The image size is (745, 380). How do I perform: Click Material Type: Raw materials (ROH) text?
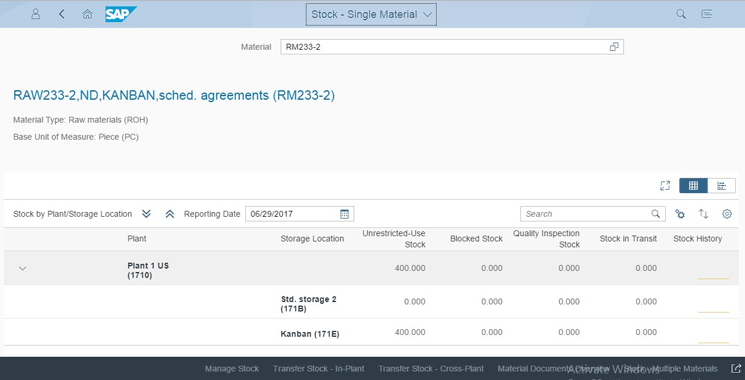pos(81,120)
